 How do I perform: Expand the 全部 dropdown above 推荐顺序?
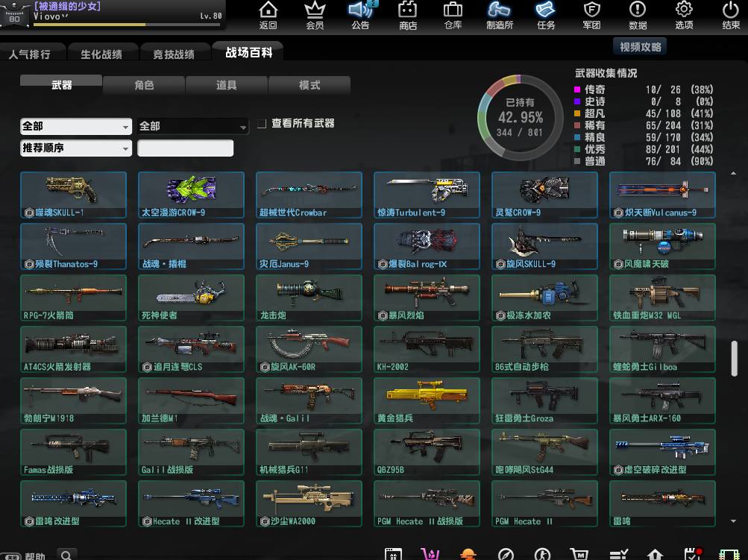76,127
